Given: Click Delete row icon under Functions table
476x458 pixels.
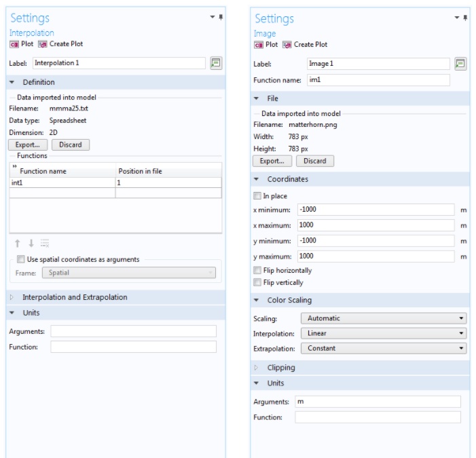Looking at the screenshot, I should coord(45,244).
